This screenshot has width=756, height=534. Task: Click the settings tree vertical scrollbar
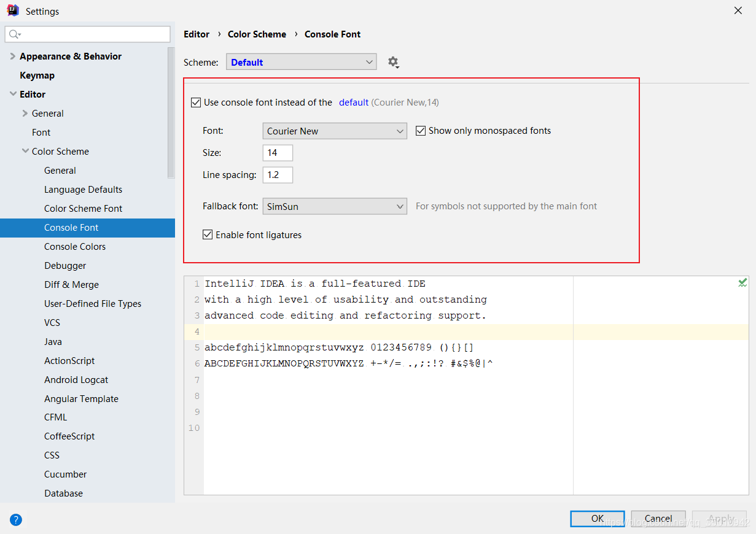click(171, 114)
